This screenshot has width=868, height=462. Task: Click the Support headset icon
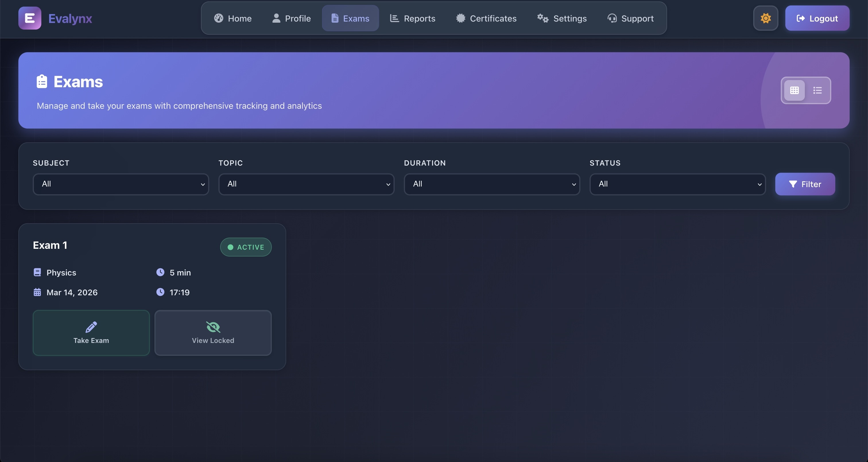point(612,18)
